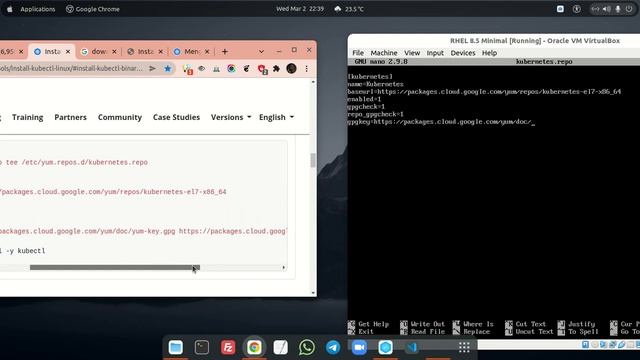The image size is (640, 360).
Task: Open a new Chrome tab
Action: (224, 51)
